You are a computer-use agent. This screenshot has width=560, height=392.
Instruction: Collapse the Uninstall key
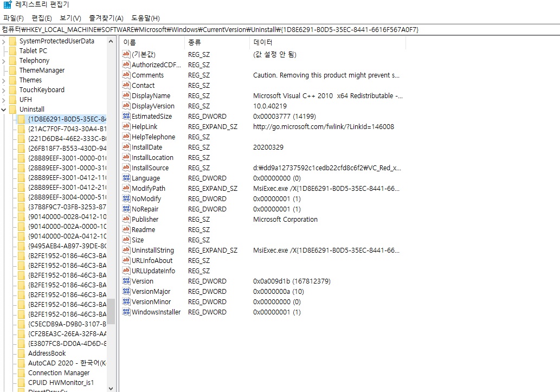(4, 110)
